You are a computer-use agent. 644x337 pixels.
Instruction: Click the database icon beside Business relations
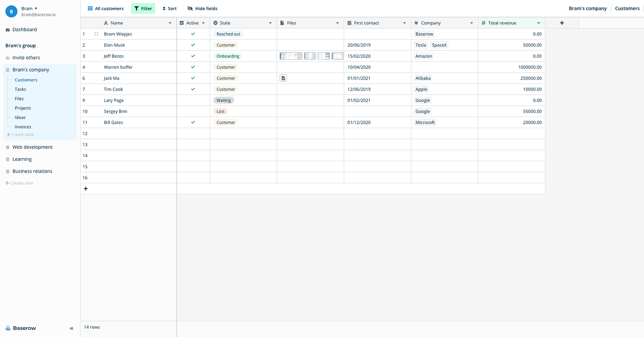pos(8,171)
